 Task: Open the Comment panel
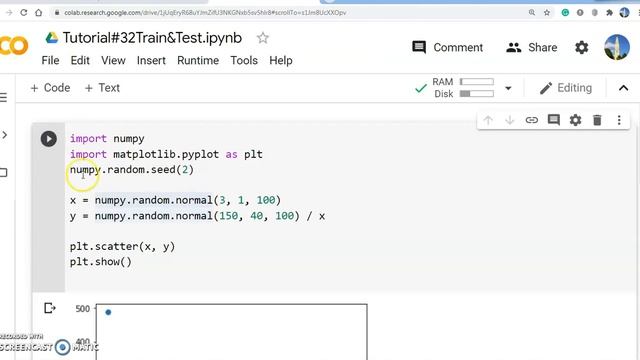(448, 47)
